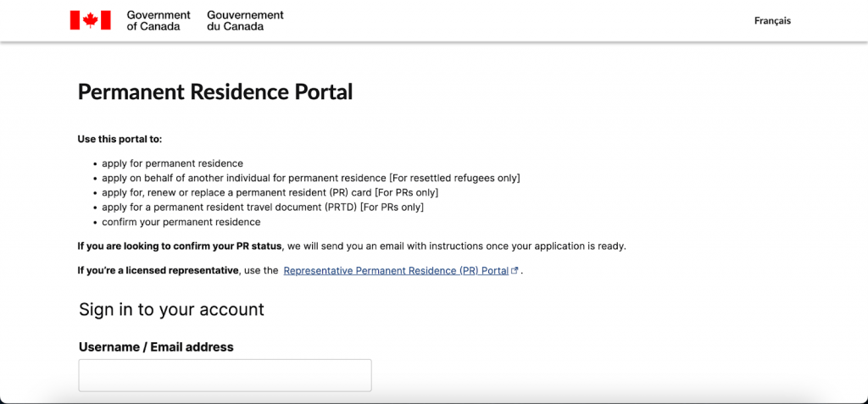Click the resettled refugees bullet item
868x404 pixels.
(311, 178)
